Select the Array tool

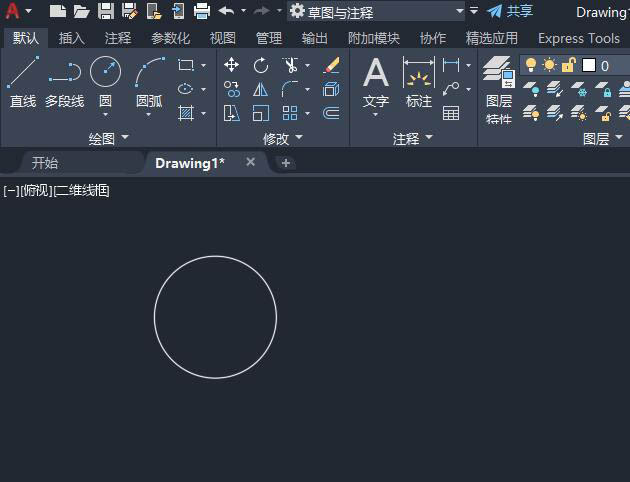coord(290,113)
